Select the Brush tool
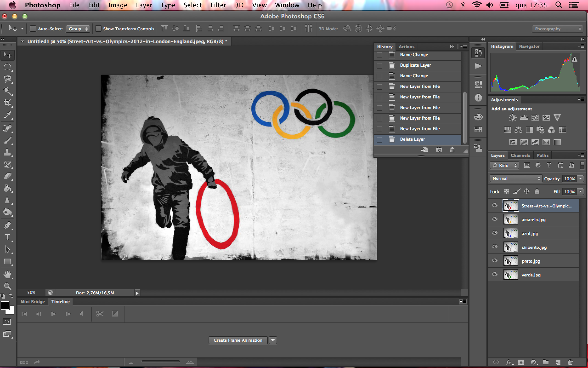The image size is (588, 368). tap(7, 140)
